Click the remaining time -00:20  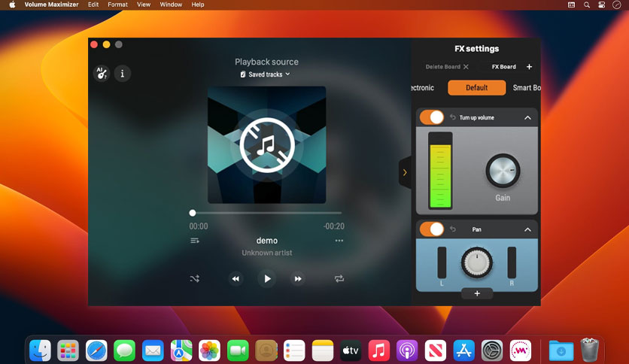[334, 226]
